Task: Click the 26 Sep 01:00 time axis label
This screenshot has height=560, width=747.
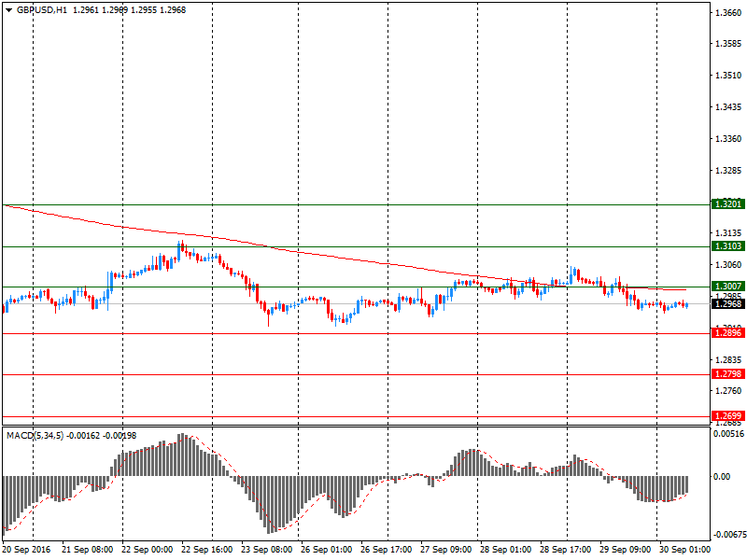Action: click(326, 550)
